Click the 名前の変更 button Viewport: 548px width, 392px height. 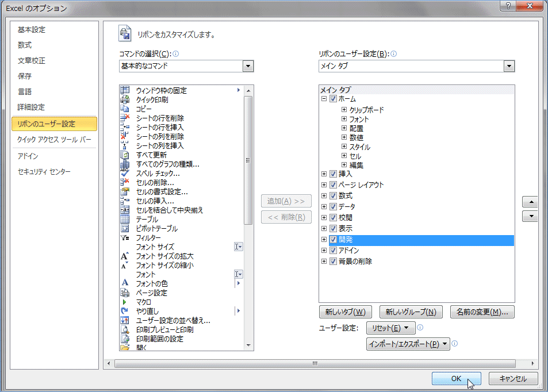click(482, 312)
